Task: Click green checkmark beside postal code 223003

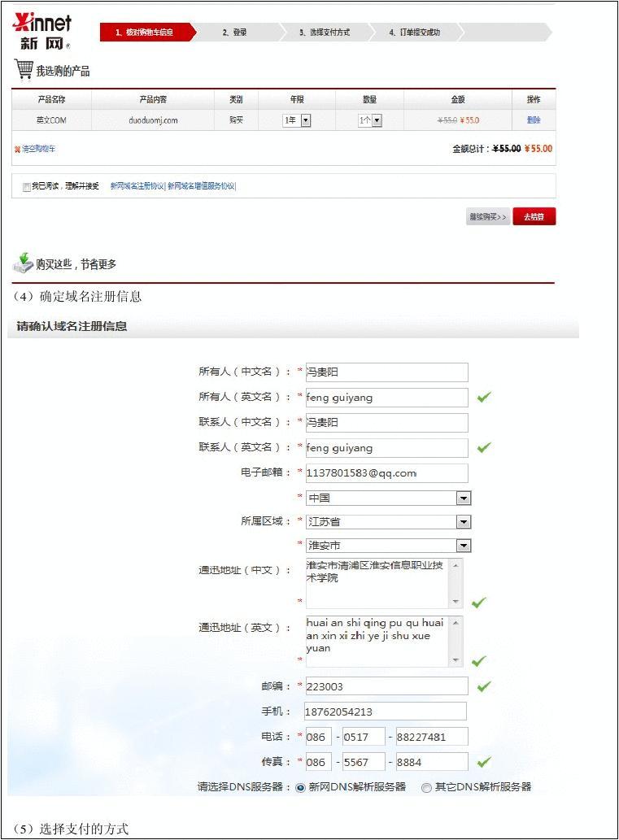Action: tap(484, 686)
